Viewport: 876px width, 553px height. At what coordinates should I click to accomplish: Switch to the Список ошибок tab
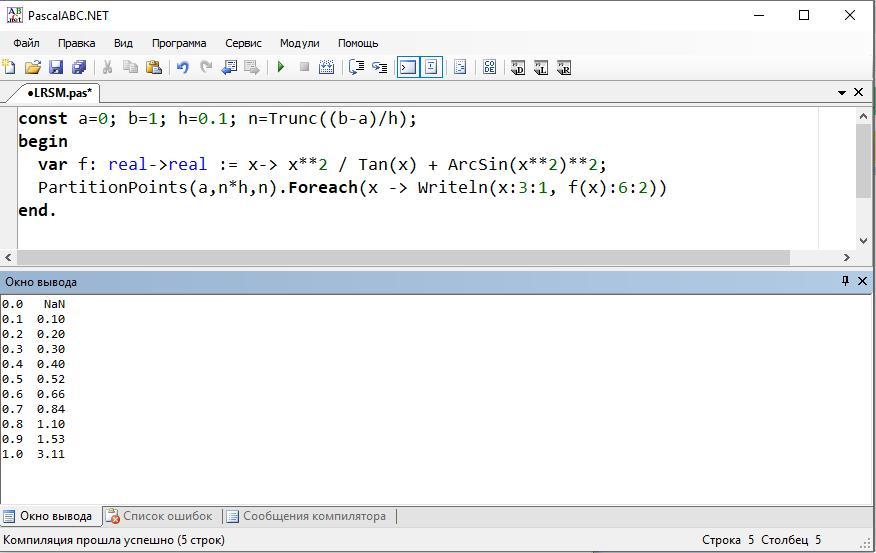click(160, 516)
